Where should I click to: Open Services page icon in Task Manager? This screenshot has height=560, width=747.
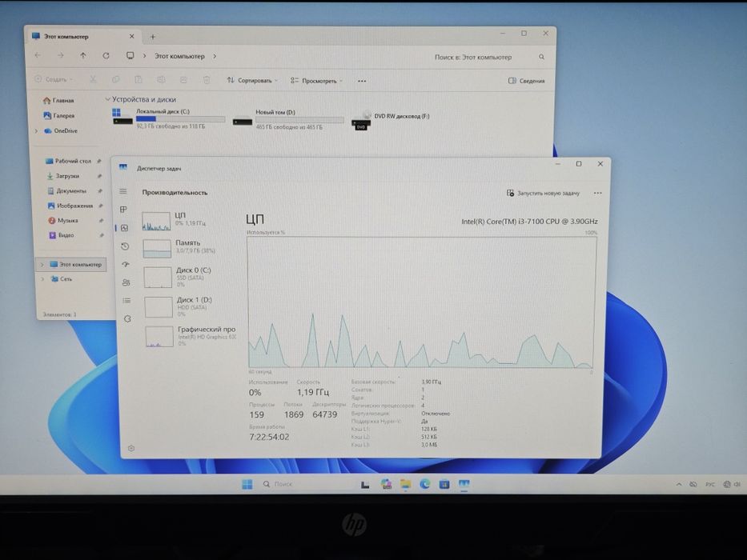click(x=127, y=318)
